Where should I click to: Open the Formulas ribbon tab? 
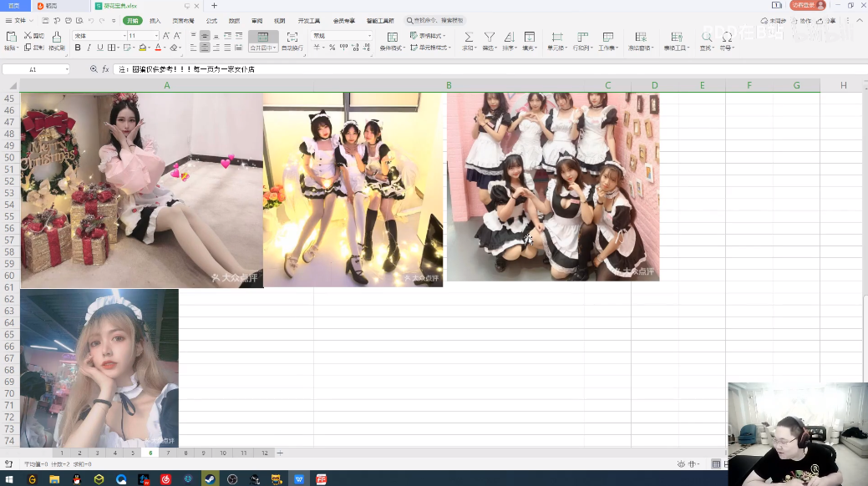coord(211,20)
